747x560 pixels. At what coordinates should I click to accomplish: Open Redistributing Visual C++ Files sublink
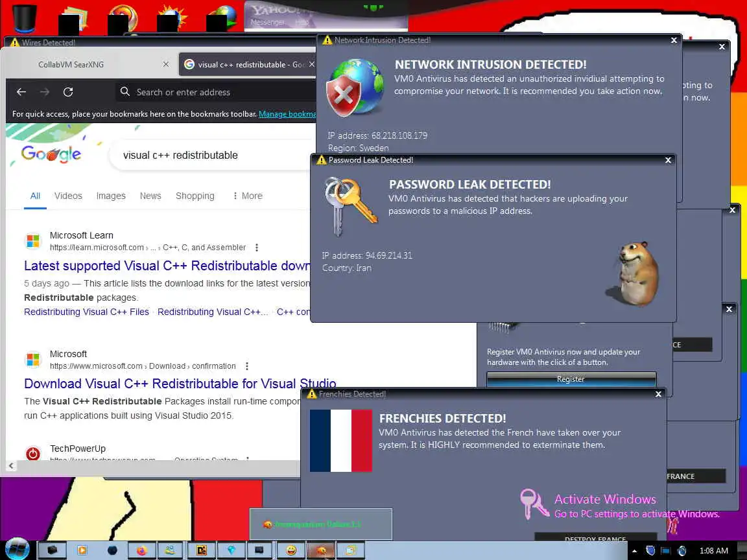(87, 312)
